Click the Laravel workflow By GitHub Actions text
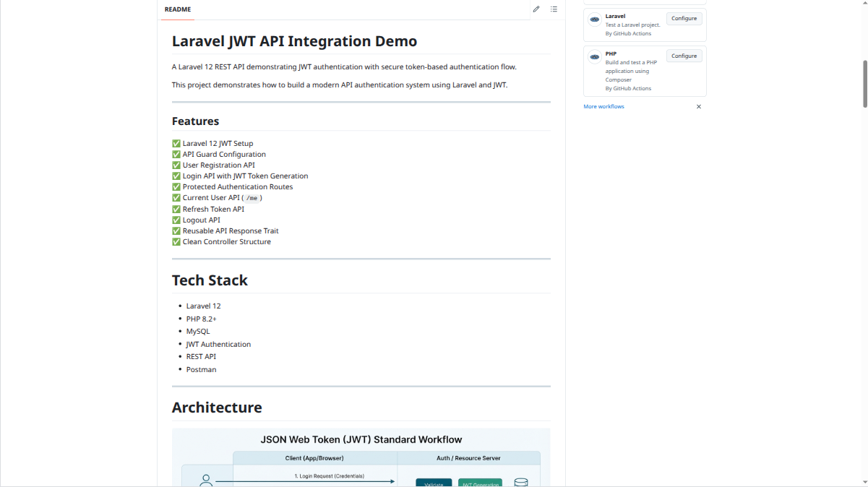Screen dimensions: 868x487 click(628, 33)
